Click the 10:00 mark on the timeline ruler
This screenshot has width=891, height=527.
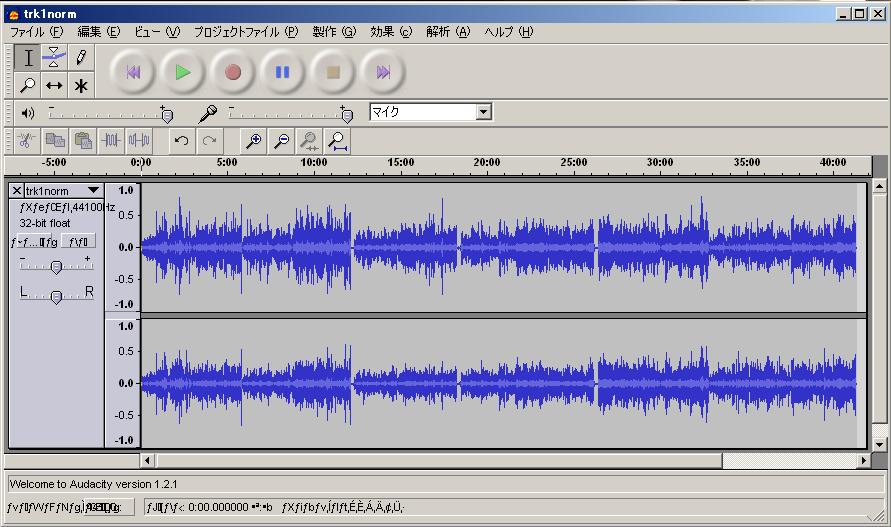pos(314,163)
